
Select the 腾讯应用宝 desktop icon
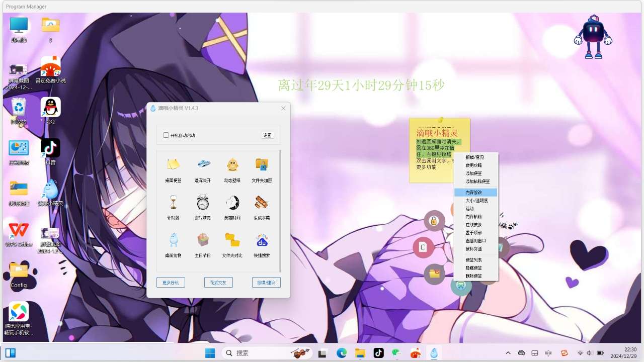click(x=19, y=319)
